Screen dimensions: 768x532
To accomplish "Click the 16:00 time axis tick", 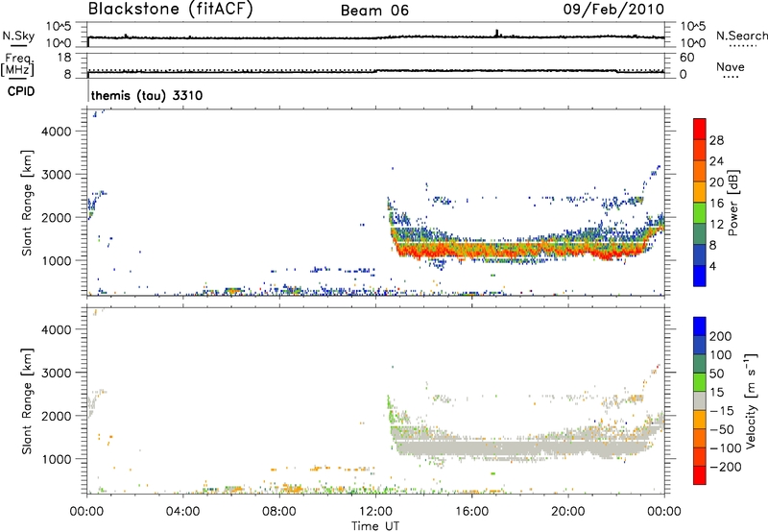I will click(471, 512).
